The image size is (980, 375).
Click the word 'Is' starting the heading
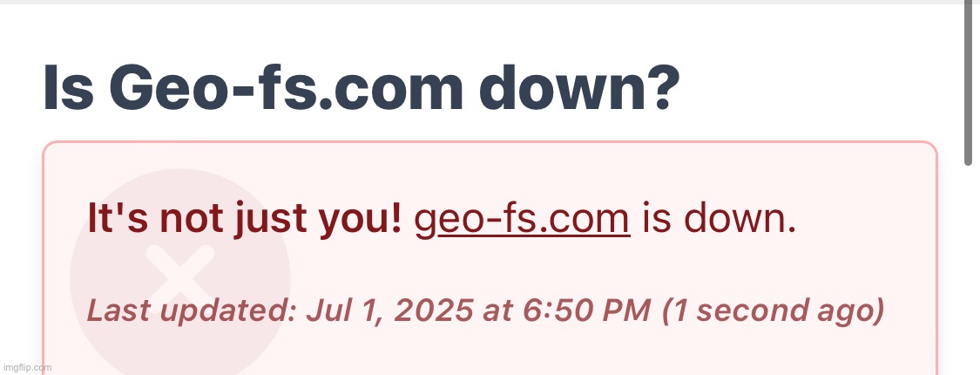[67, 89]
